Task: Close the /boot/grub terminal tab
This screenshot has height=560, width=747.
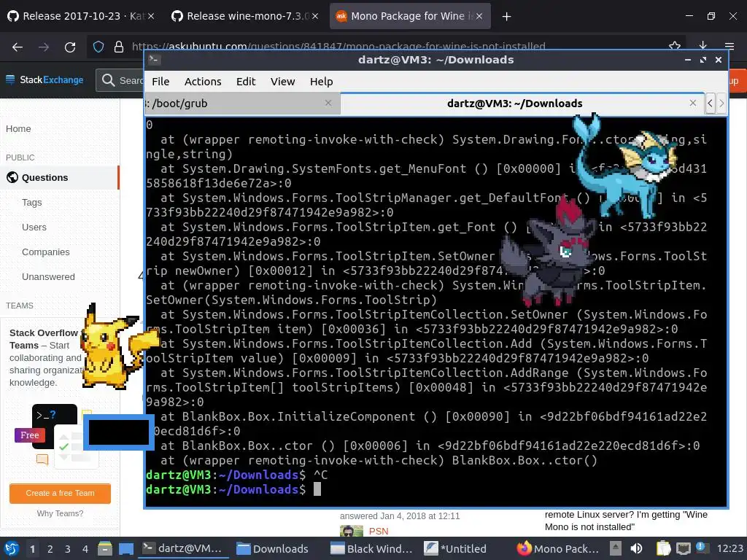Action: click(328, 103)
